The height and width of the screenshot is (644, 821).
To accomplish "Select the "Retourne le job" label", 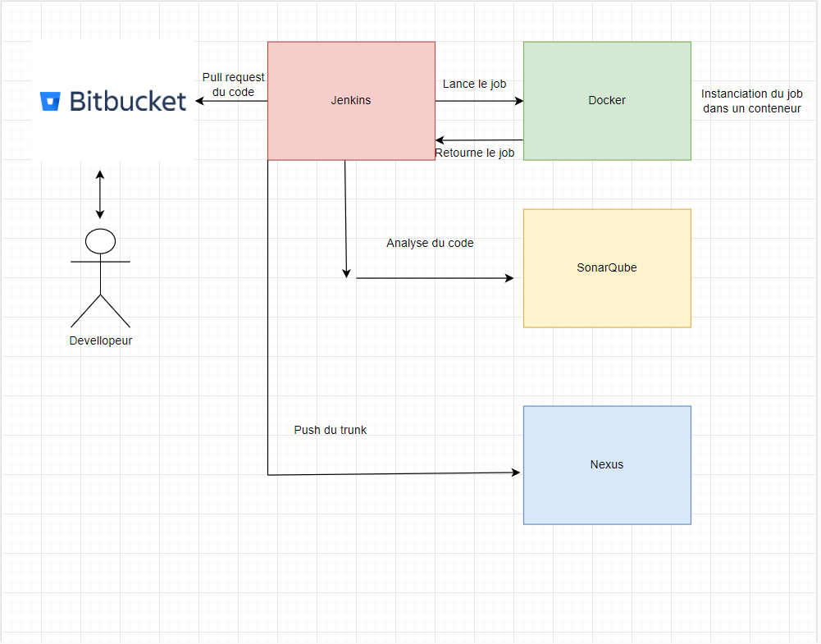I will [x=474, y=153].
